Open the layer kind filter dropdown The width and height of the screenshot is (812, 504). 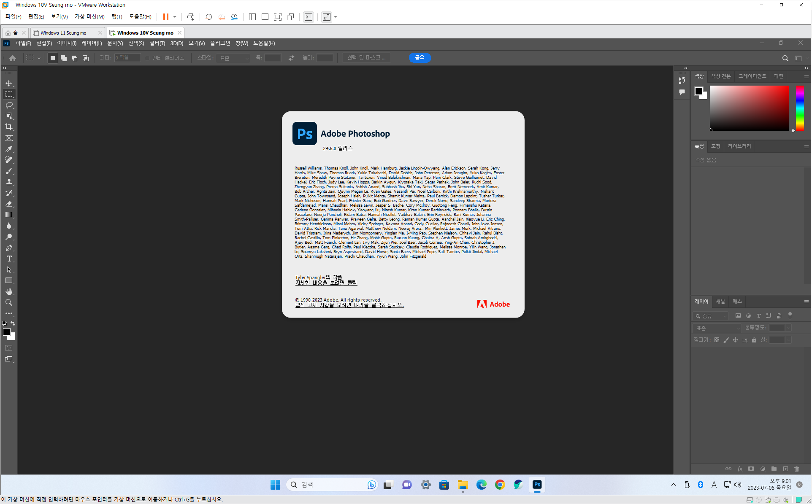point(711,316)
